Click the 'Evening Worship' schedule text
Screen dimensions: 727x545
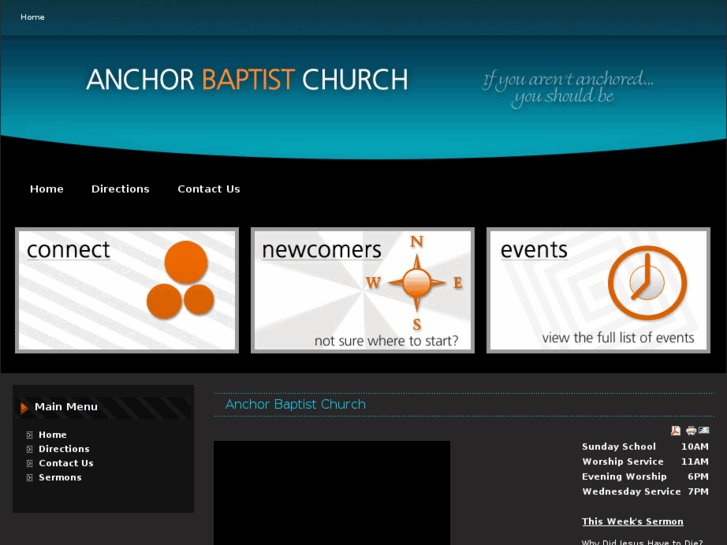625,476
